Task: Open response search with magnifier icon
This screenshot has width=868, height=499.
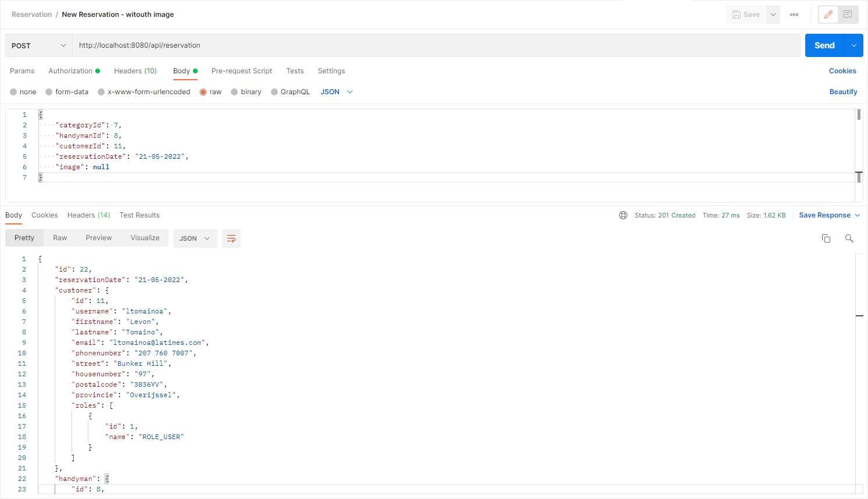Action: coord(849,238)
